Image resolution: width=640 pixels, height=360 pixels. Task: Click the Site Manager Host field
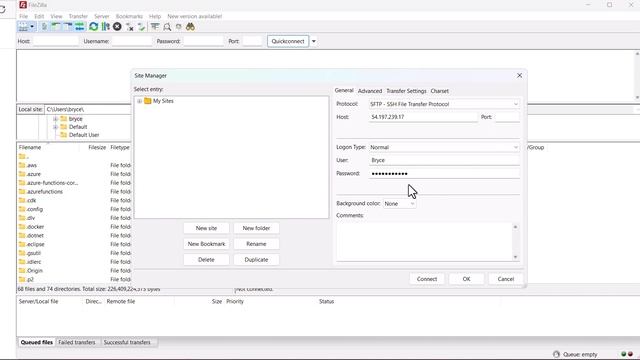423,117
